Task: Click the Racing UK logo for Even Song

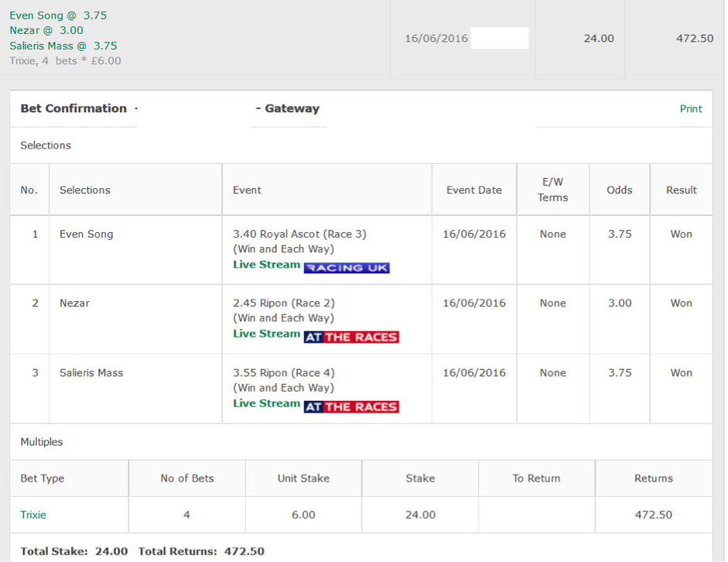Action: [x=347, y=268]
